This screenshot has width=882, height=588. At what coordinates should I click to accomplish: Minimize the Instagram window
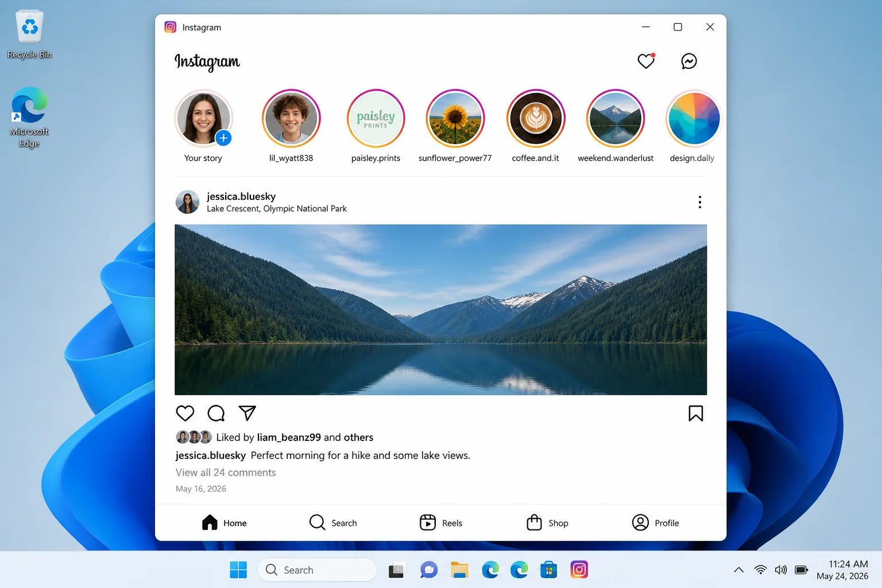pyautogui.click(x=645, y=27)
